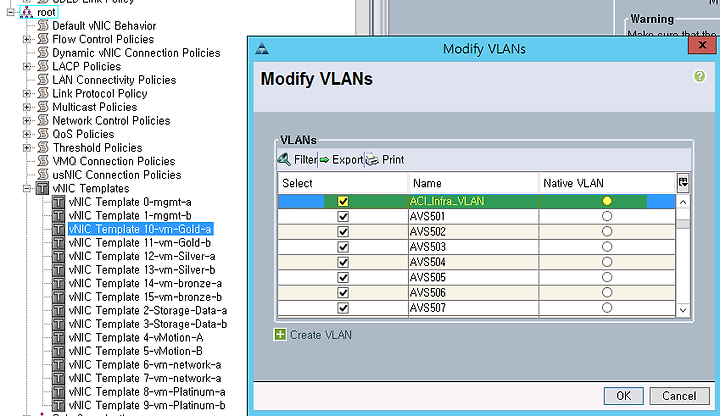
Task: Select the AVS507 name cell
Action: coord(473,308)
